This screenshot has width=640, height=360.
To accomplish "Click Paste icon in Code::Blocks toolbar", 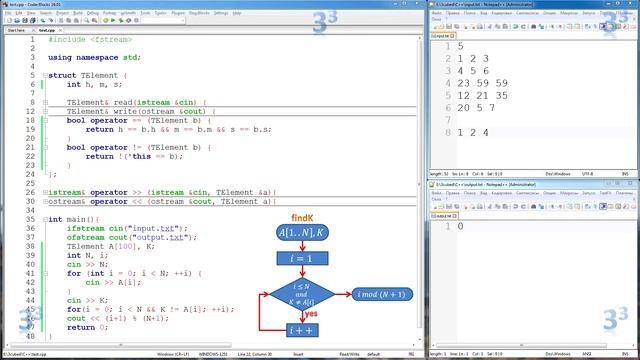I will click(x=76, y=20).
